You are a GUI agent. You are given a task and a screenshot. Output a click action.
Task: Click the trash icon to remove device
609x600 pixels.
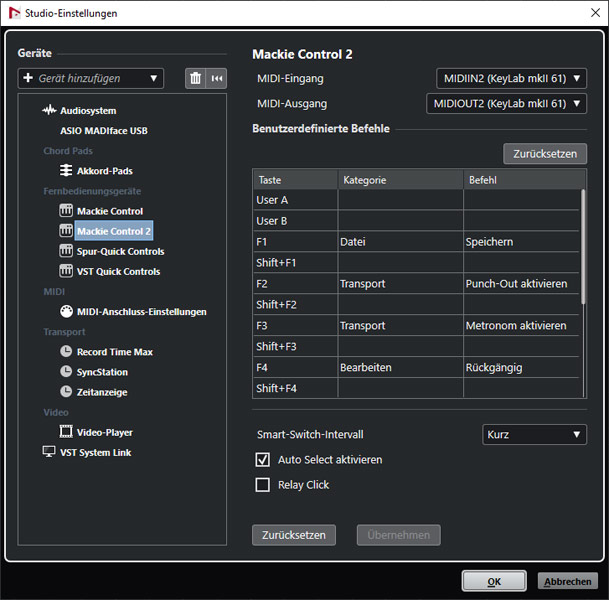pyautogui.click(x=196, y=79)
